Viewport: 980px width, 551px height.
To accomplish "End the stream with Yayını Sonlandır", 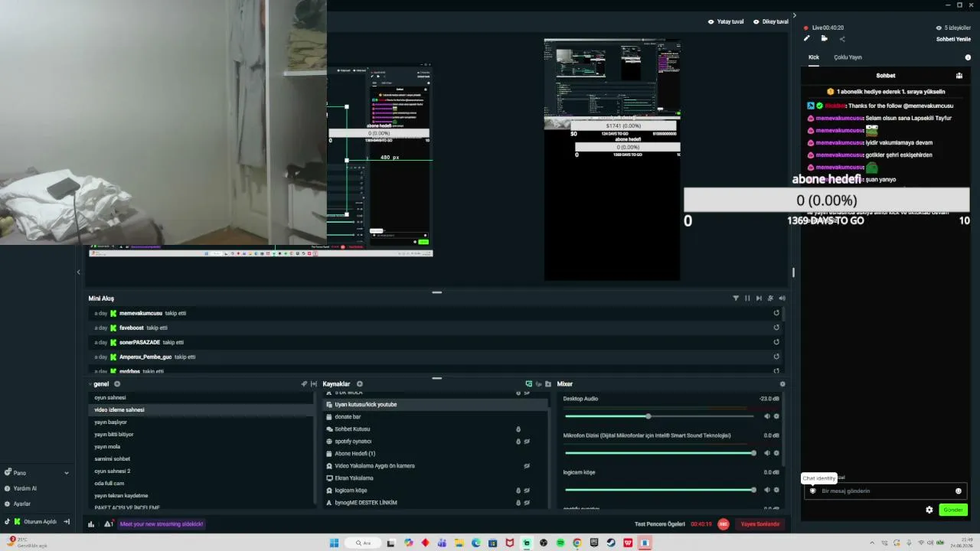I will (x=760, y=524).
